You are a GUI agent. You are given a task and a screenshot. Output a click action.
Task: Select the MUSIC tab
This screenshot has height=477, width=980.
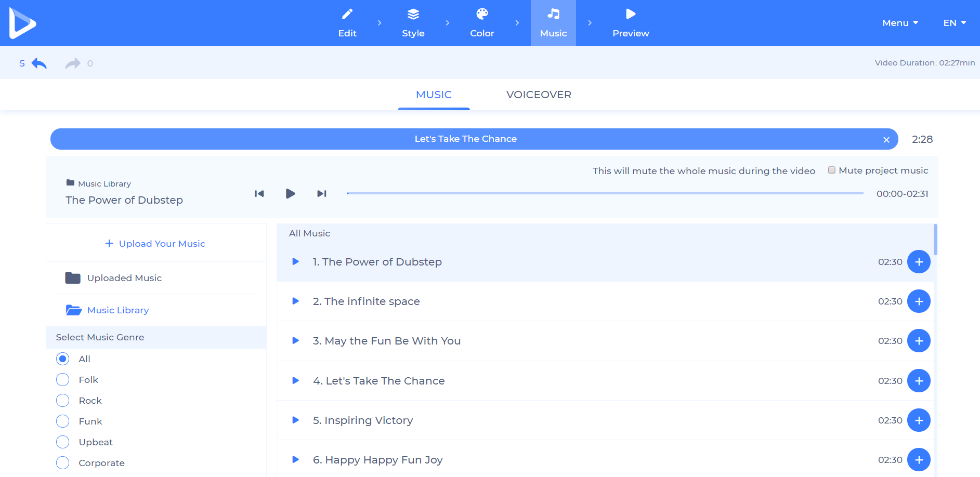tap(434, 95)
